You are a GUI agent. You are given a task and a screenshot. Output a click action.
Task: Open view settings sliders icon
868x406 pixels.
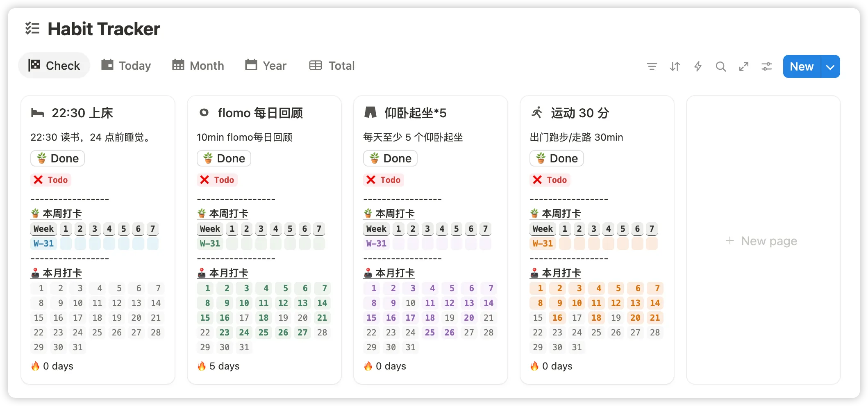[766, 66]
